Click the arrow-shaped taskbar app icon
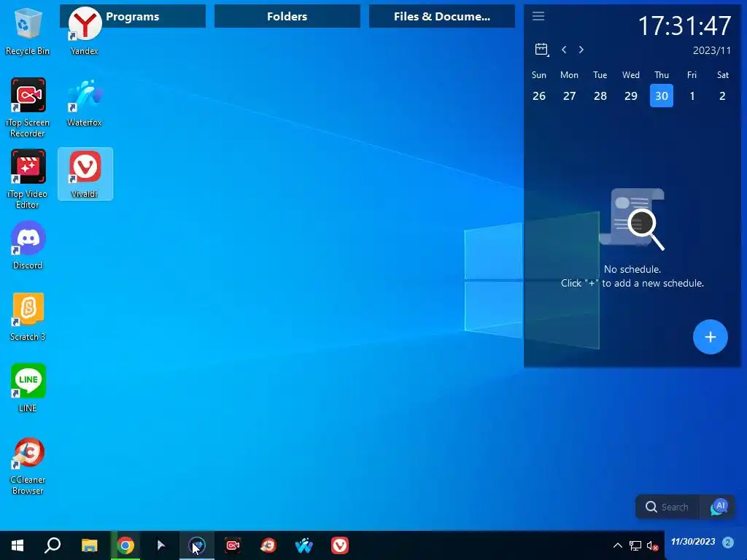 (161, 545)
